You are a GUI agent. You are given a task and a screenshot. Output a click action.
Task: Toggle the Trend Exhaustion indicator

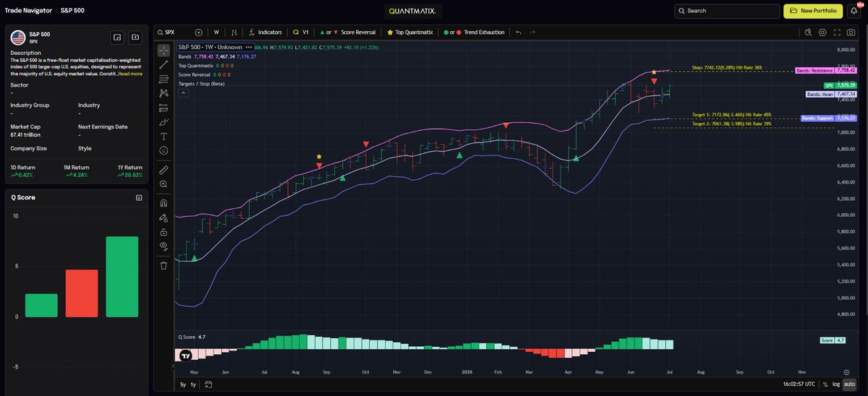pos(473,33)
